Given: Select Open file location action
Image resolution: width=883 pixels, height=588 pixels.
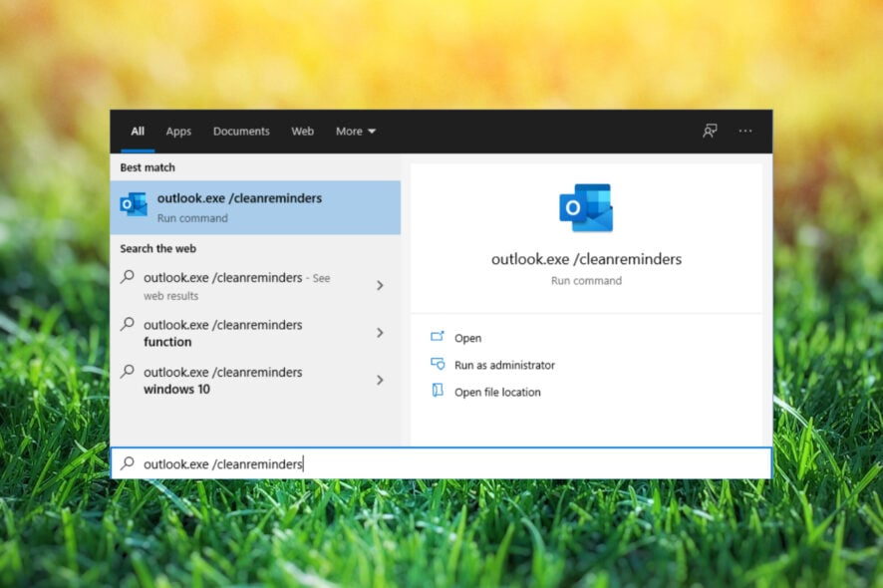Looking at the screenshot, I should 497,393.
